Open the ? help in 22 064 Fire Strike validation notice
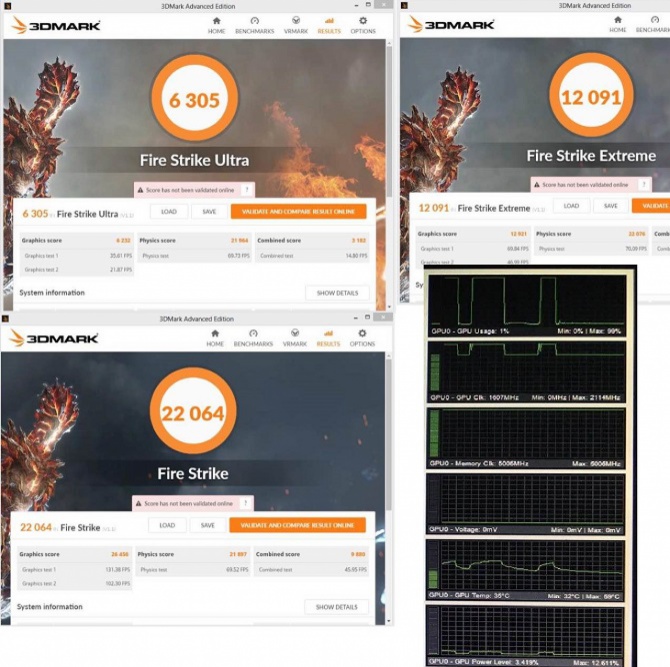Screen dimensions: 670x667 click(x=246, y=503)
